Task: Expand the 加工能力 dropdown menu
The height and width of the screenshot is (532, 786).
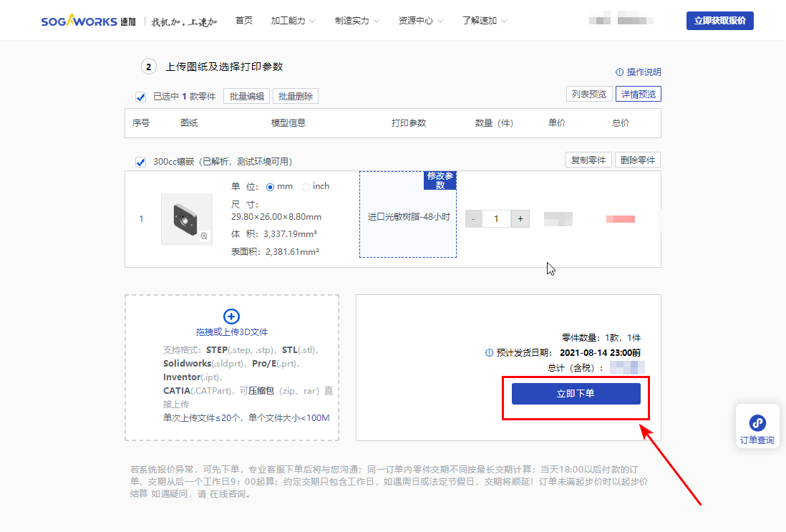Action: point(288,20)
